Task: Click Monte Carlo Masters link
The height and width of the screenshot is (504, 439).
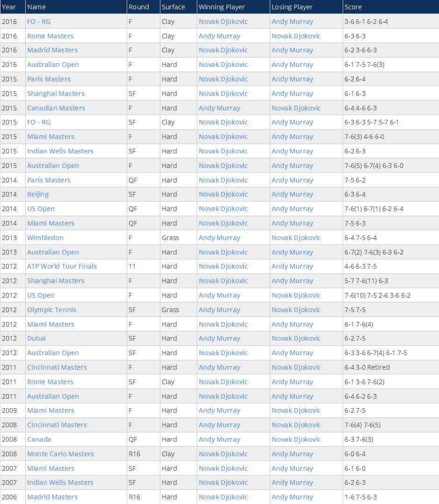Action: (60, 454)
